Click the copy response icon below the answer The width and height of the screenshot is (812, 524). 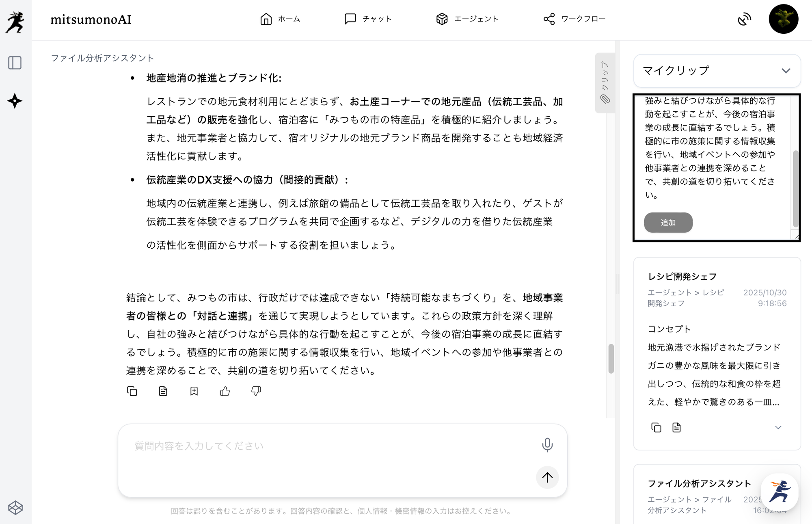click(x=132, y=391)
